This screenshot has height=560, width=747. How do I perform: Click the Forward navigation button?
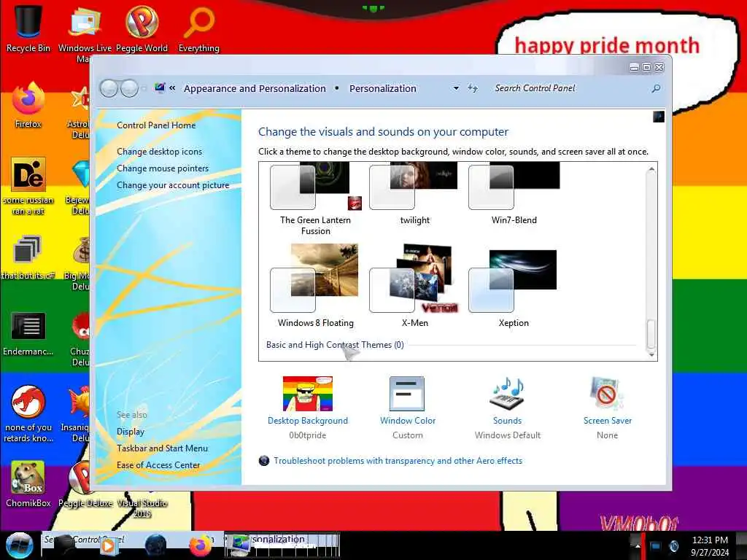pyautogui.click(x=129, y=88)
